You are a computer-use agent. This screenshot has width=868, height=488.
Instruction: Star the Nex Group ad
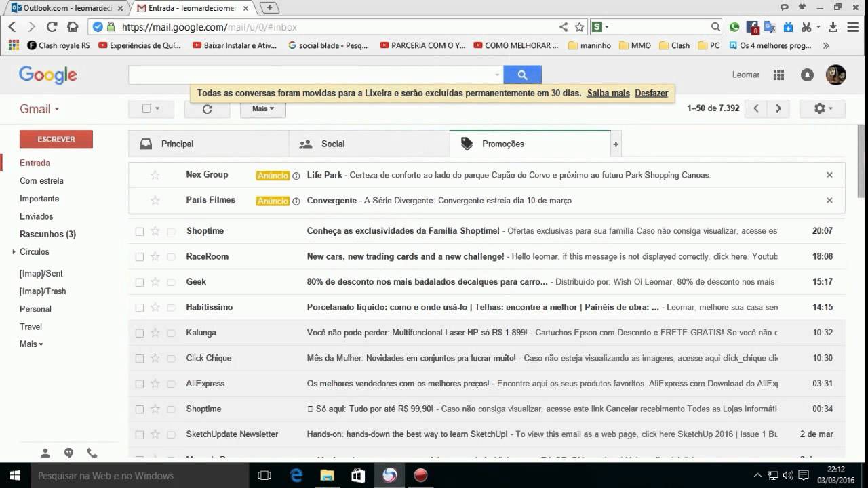(x=155, y=175)
